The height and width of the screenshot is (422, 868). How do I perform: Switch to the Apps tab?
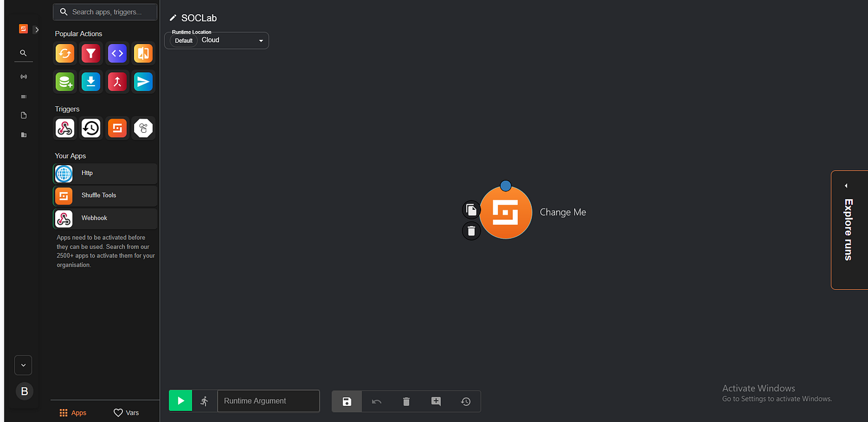(73, 413)
